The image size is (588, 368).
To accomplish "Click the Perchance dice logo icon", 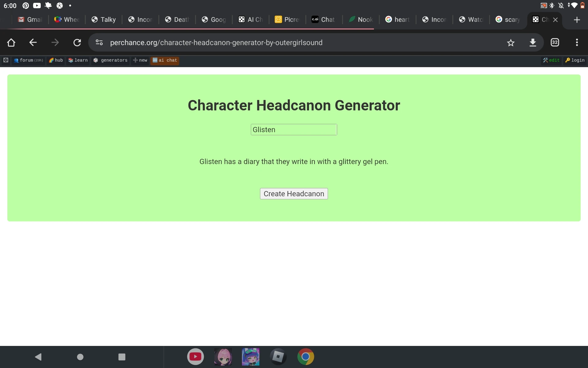I will (6, 60).
